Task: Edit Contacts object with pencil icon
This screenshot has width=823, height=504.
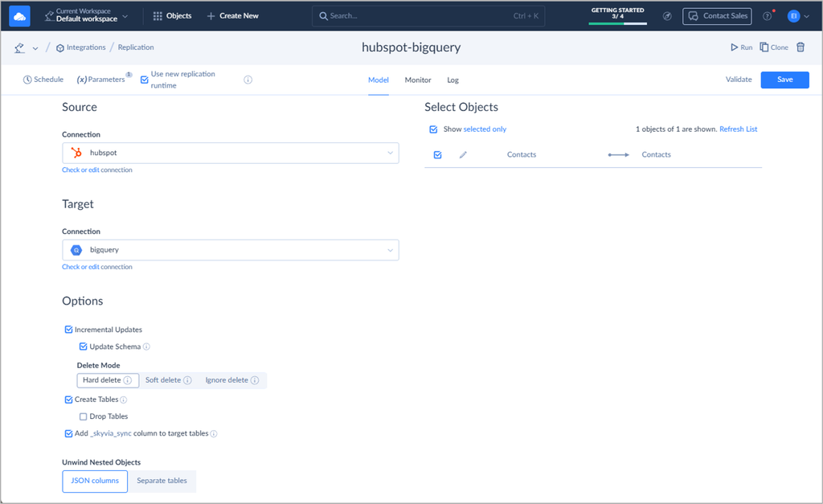Action: click(463, 155)
